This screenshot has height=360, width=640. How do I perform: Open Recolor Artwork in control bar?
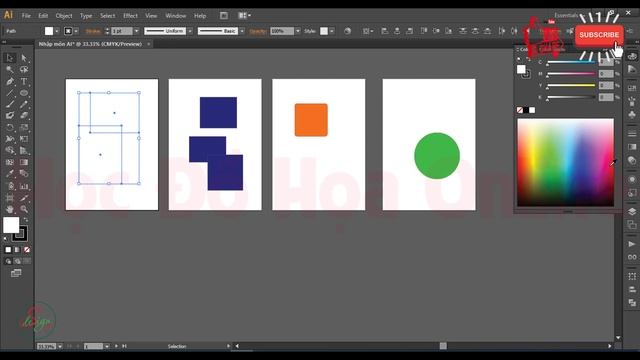[x=347, y=31]
